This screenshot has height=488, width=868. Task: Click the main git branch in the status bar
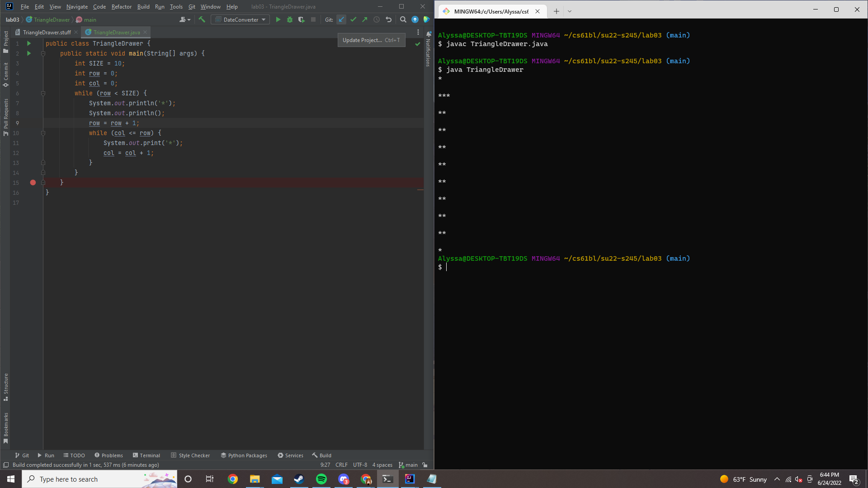click(x=409, y=465)
